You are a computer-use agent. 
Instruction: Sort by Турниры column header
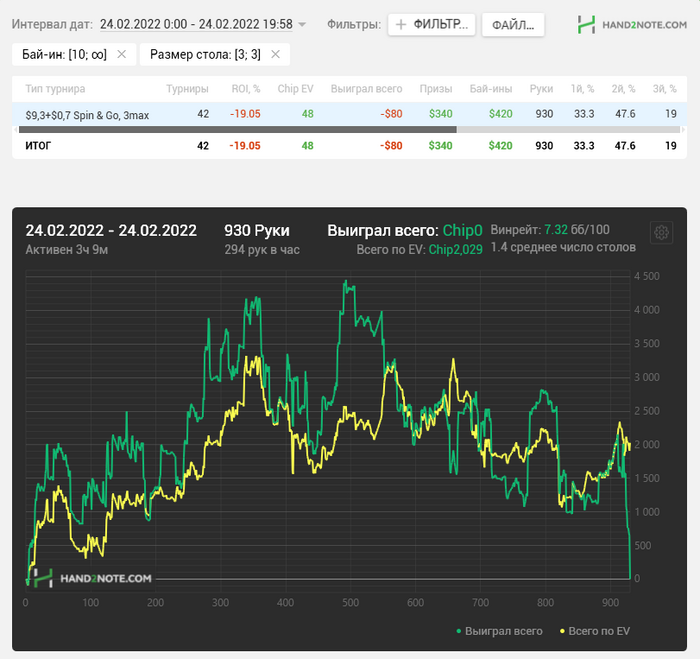tap(187, 89)
